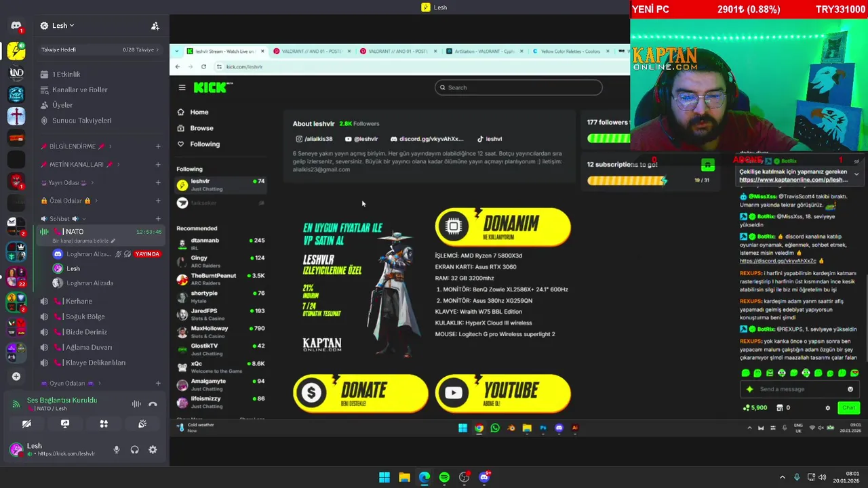The width and height of the screenshot is (868, 488).
Task: Close the leshvlr Stream browser tab
Action: point(262,52)
